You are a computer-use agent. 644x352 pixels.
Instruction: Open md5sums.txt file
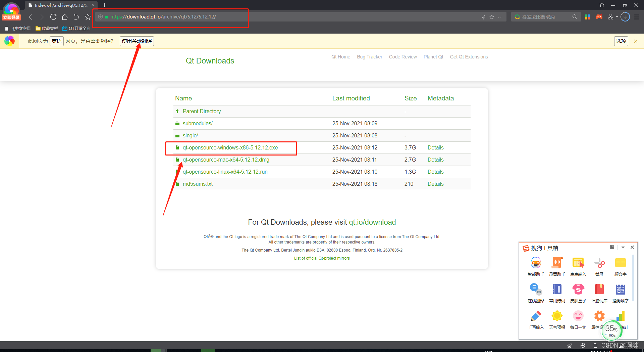[198, 184]
